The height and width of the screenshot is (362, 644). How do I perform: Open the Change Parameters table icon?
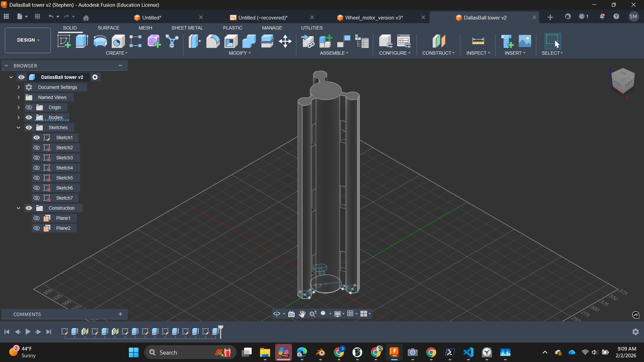tap(404, 42)
